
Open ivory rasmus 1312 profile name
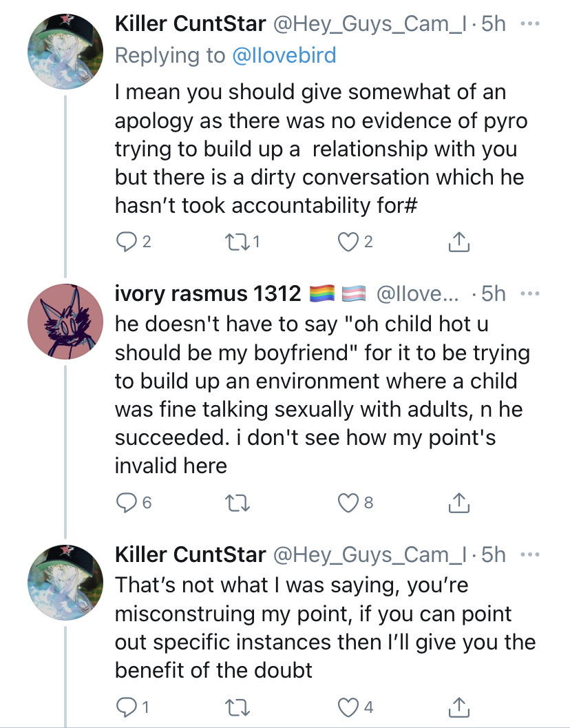[x=208, y=293]
